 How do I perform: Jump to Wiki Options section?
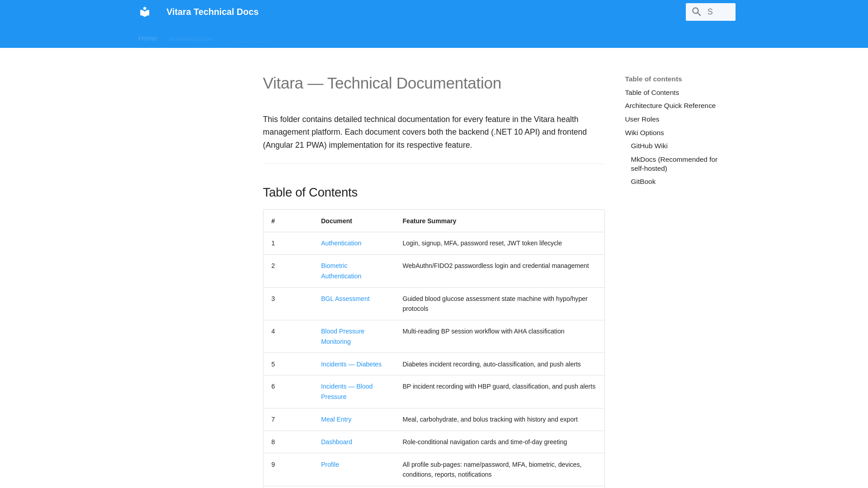coord(644,133)
